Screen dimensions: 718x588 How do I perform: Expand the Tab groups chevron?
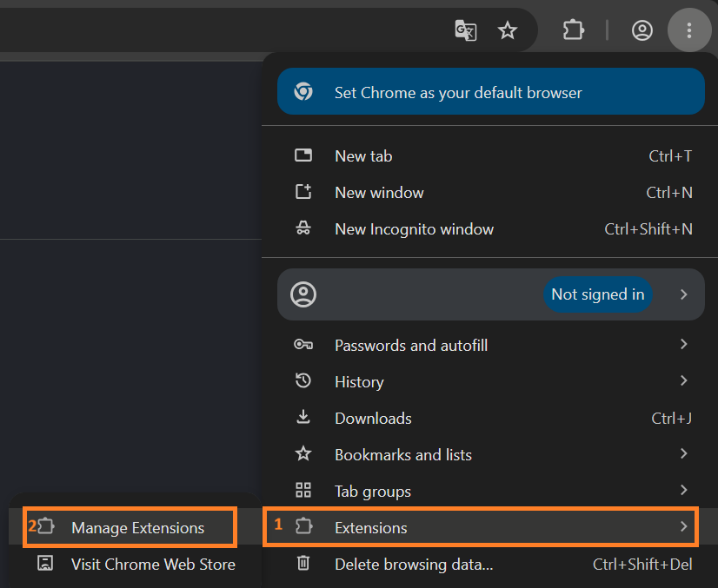pyautogui.click(x=683, y=490)
